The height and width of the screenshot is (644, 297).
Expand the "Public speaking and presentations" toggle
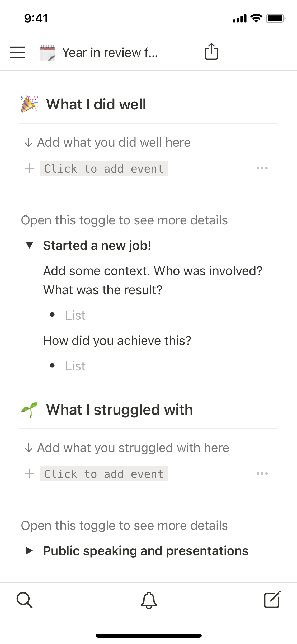30,551
